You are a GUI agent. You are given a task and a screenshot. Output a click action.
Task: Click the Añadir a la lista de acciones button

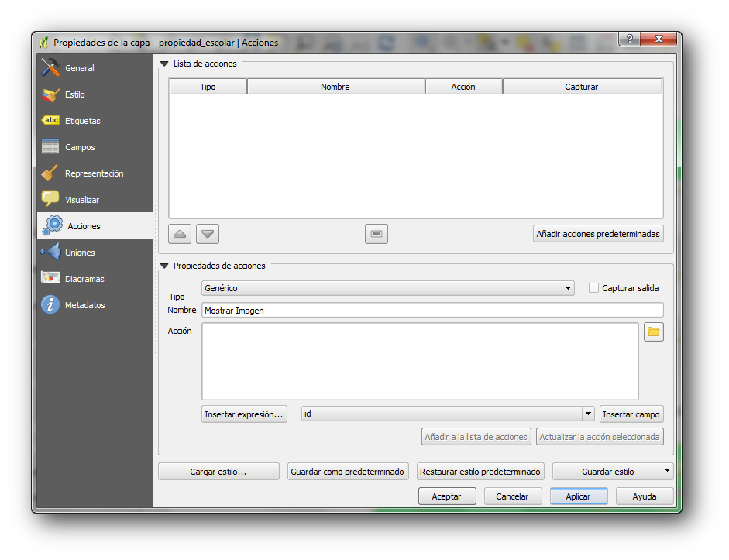[x=476, y=437]
